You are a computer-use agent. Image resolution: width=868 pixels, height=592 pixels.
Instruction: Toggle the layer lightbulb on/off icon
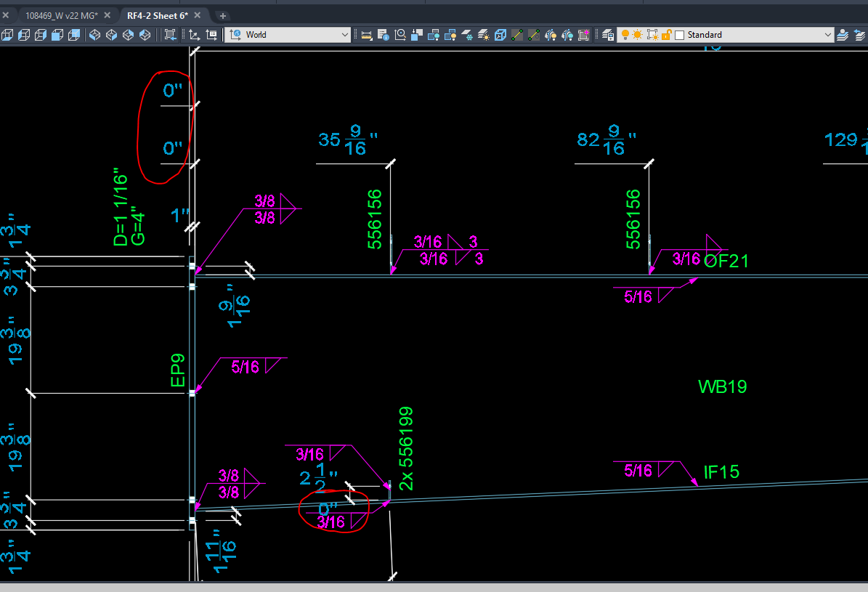pos(626,34)
